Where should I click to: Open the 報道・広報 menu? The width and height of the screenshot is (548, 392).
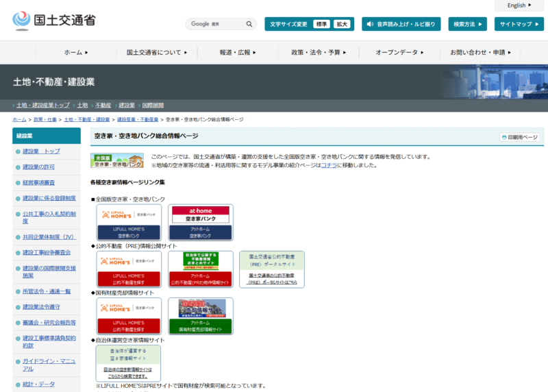tap(238, 53)
